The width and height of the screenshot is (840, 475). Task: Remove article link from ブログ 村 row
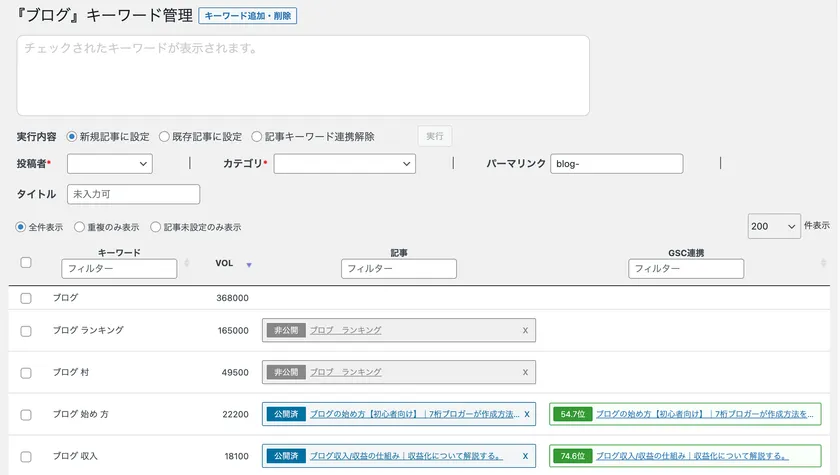pyautogui.click(x=525, y=372)
